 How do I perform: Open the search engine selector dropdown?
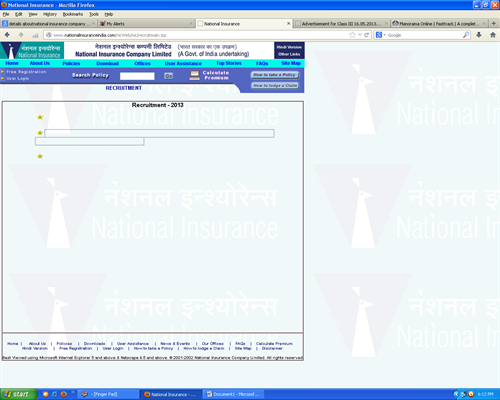point(380,35)
